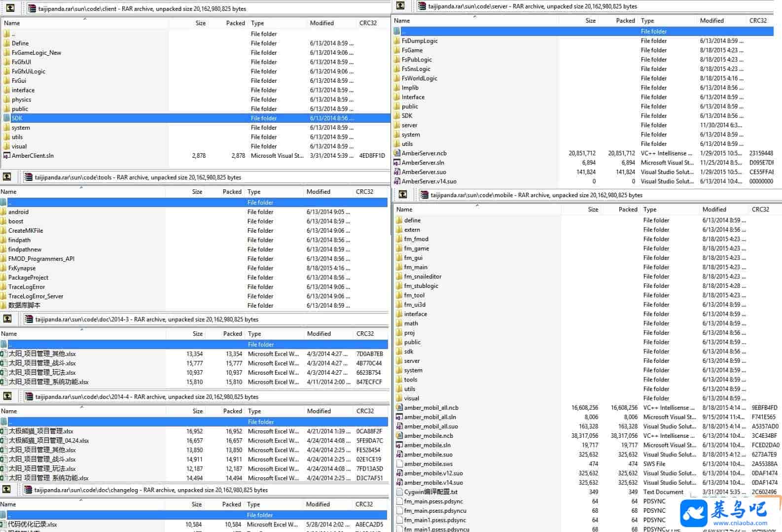Select the AmberClient.sln file icon

click(x=6, y=156)
